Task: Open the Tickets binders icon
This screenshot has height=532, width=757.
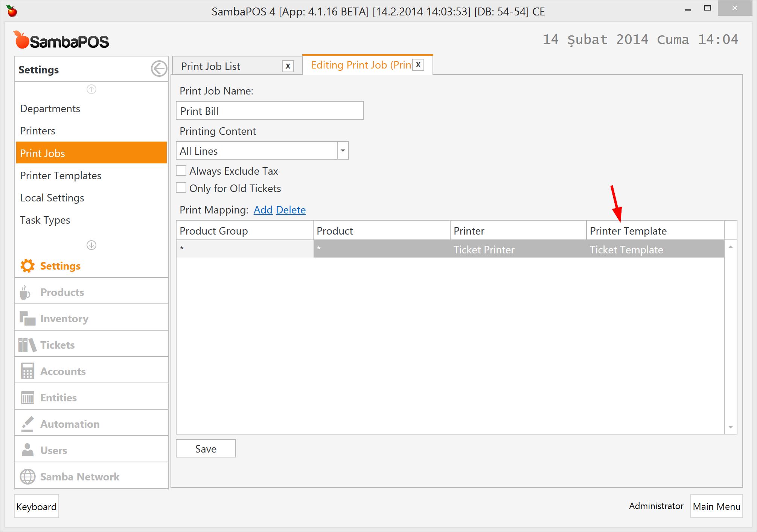Action: pos(27,345)
